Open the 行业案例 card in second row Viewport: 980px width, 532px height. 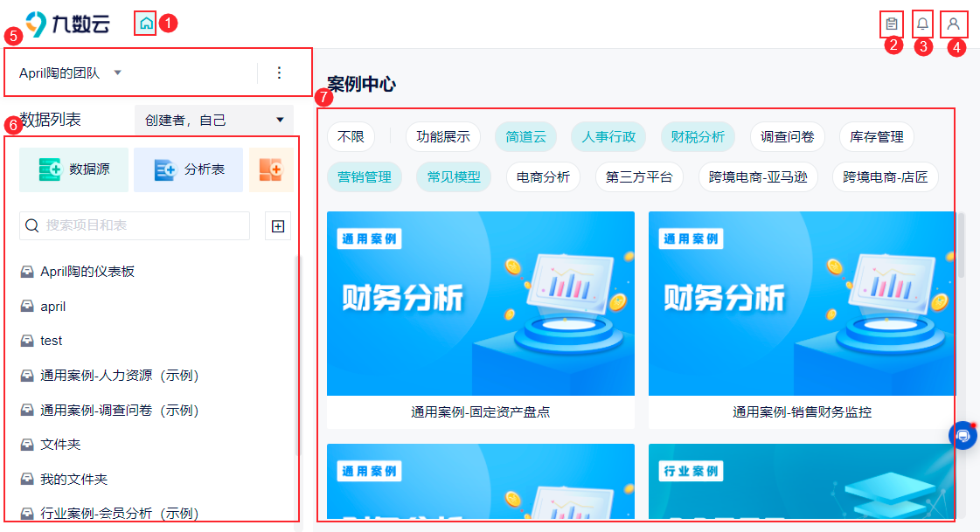pyautogui.click(x=802, y=481)
